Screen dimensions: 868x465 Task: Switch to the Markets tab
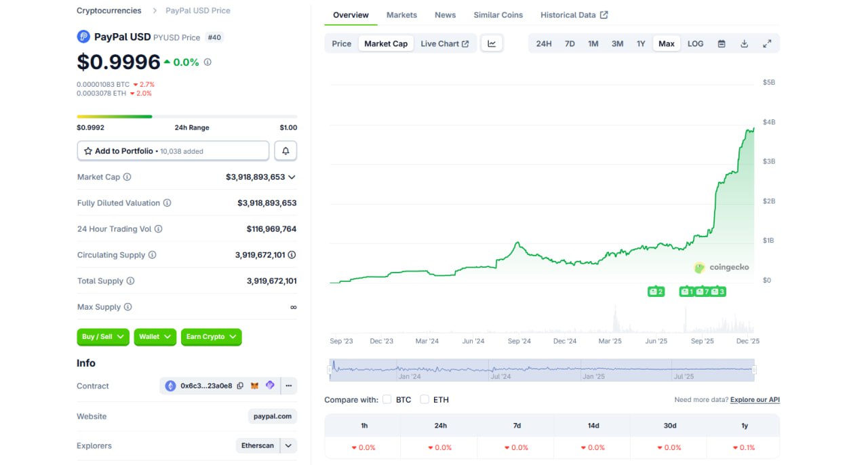401,15
